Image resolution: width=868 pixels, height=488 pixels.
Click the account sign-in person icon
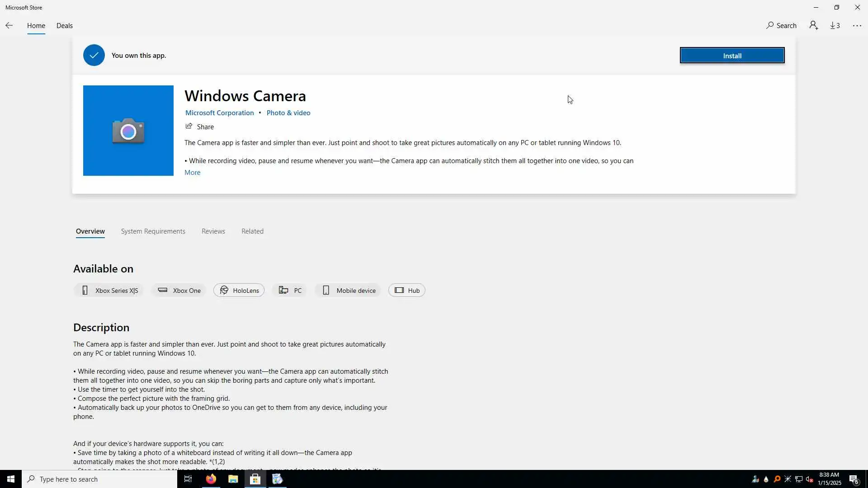(814, 25)
